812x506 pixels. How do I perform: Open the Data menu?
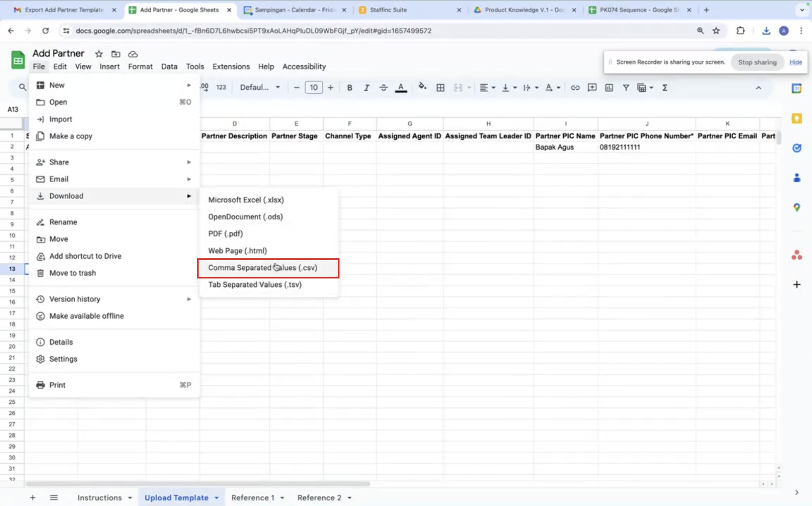tap(169, 67)
